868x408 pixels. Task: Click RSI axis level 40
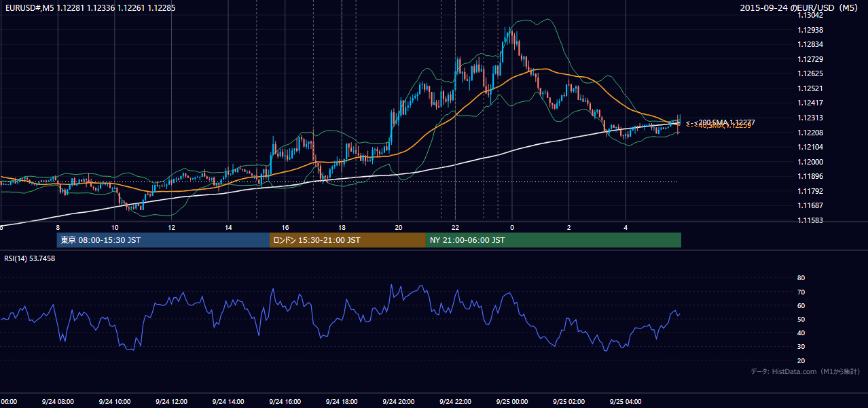[801, 333]
